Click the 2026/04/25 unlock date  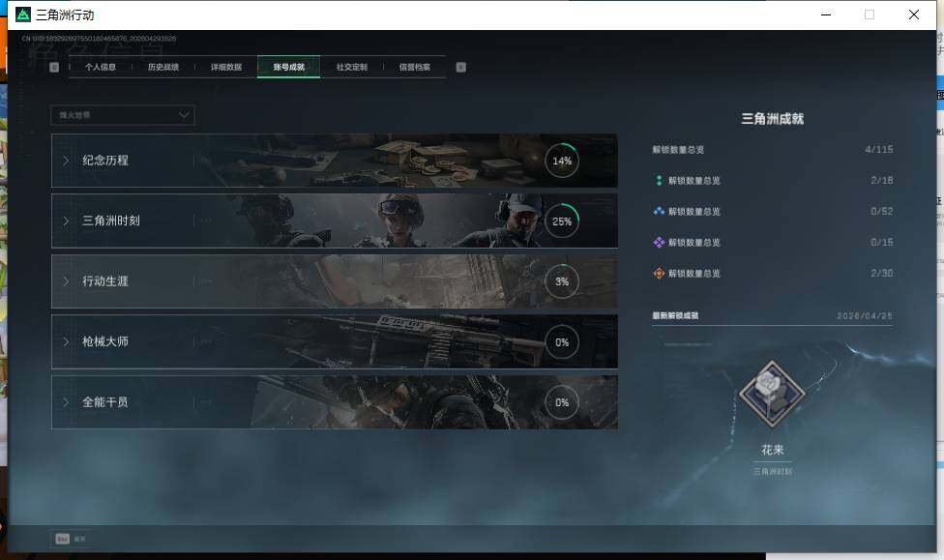(x=865, y=315)
